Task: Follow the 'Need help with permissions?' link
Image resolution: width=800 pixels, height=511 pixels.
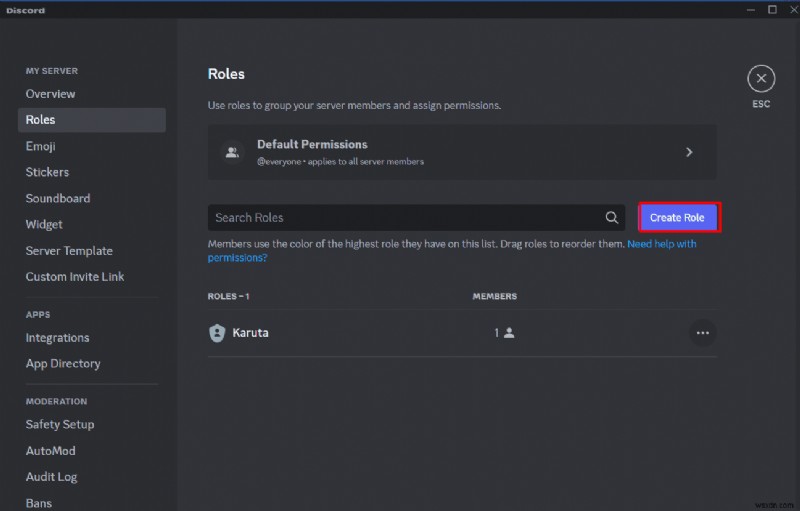Action: click(x=662, y=244)
